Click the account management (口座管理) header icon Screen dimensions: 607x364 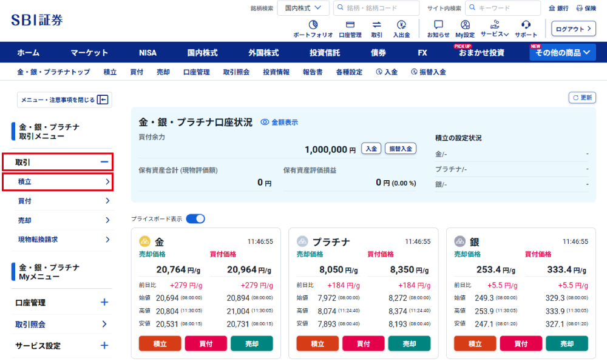[x=350, y=25]
